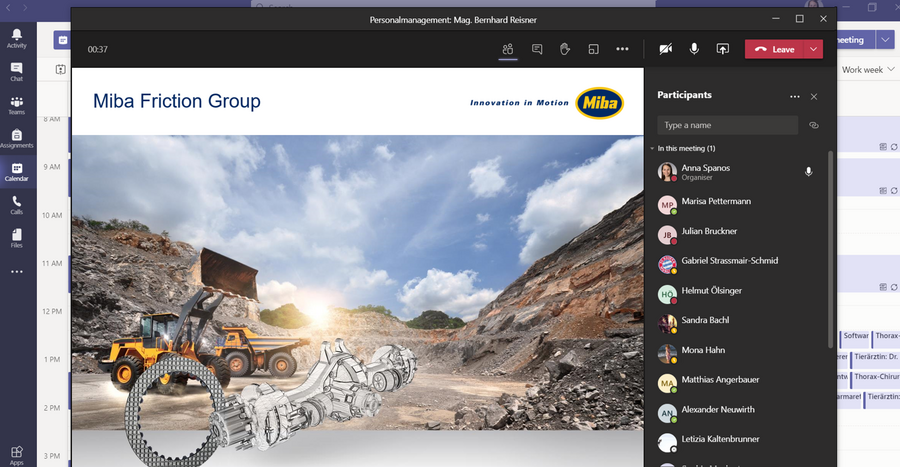Screen dimensions: 900x467
Task: Show meeting conversation chat
Action: [537, 49]
